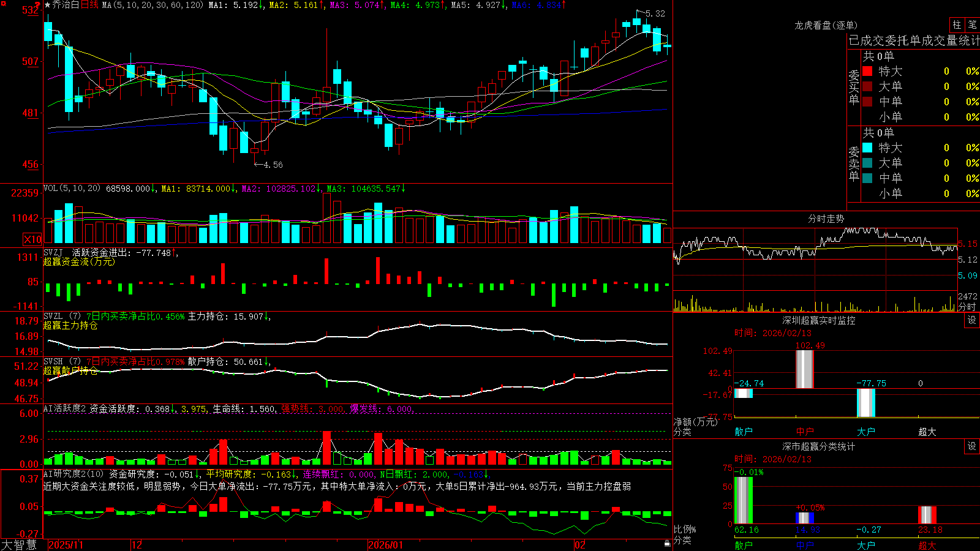Click 委卖单 vertical label
The image size is (980, 551).
tap(854, 163)
